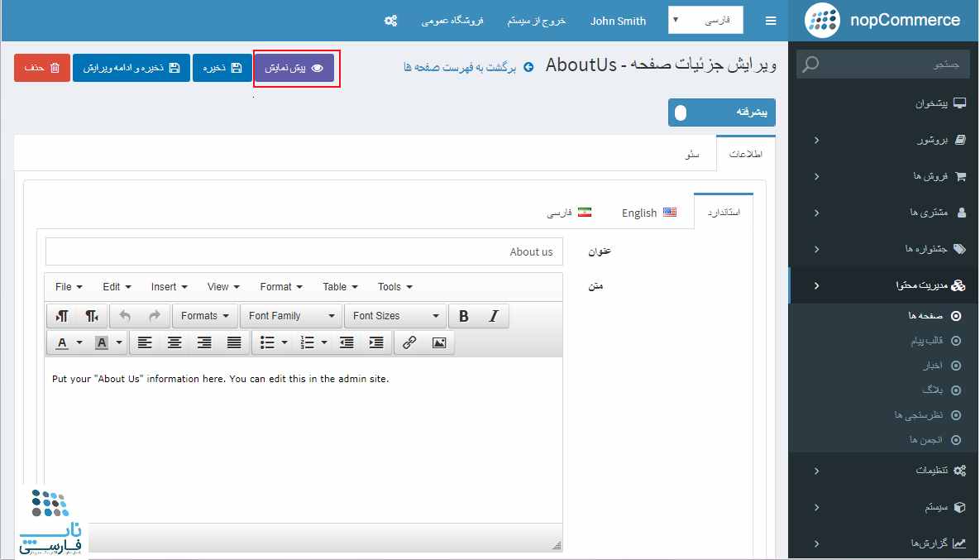Switch to the English language tab
Image resolution: width=980 pixels, height=560 pixels.
point(648,213)
